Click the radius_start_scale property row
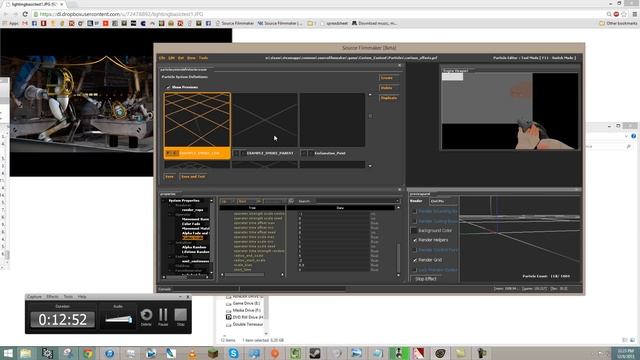 307,260
